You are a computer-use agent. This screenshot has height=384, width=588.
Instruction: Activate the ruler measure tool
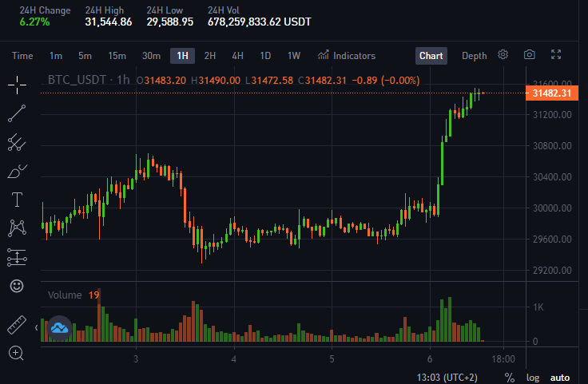(x=17, y=324)
